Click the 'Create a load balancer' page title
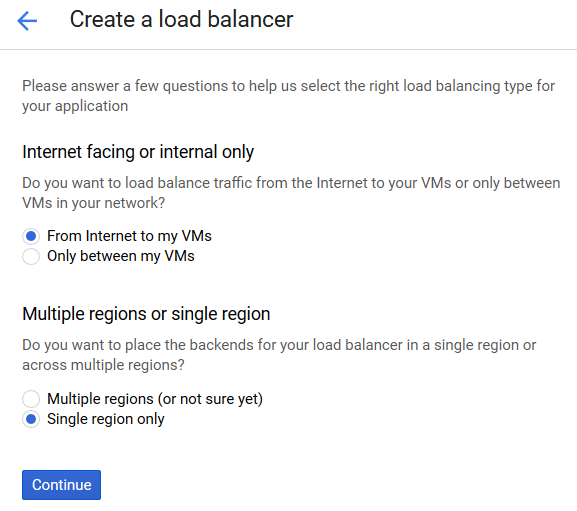 tap(181, 19)
